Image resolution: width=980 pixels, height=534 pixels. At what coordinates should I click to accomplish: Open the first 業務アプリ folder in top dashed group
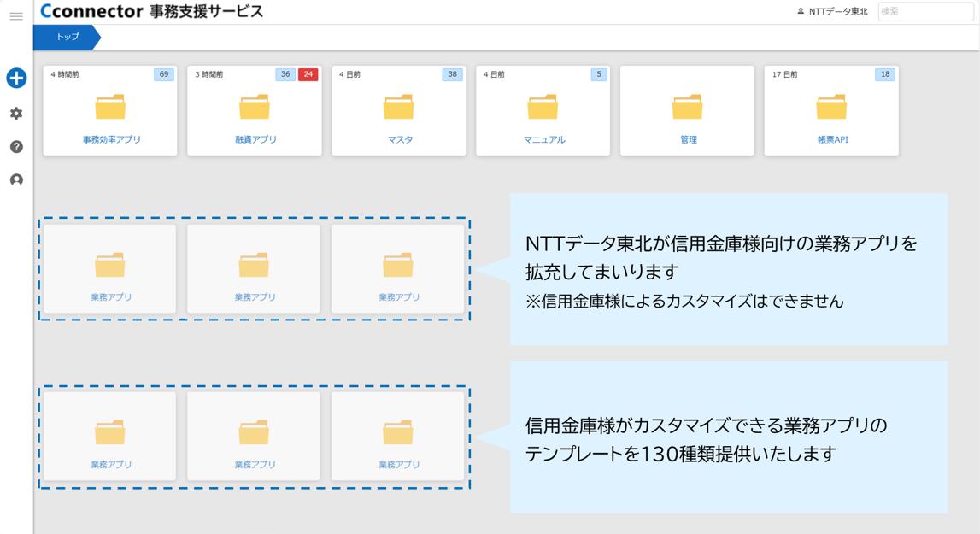point(109,261)
